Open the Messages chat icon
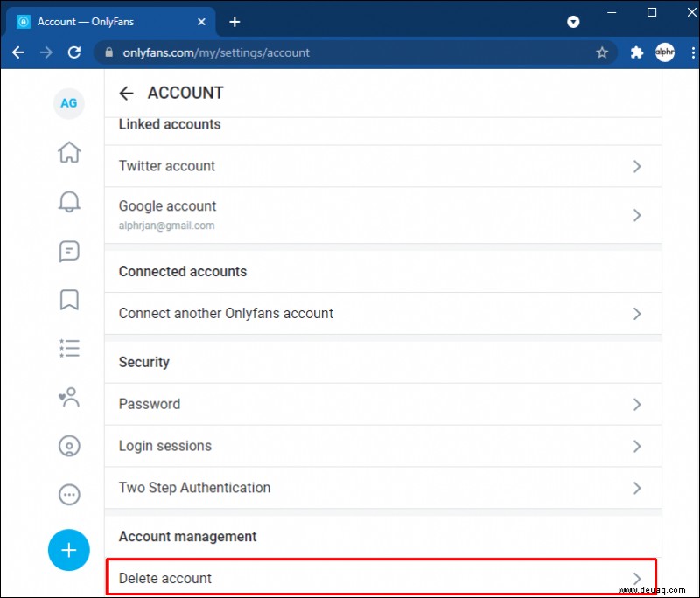This screenshot has width=700, height=598. pyautogui.click(x=69, y=252)
